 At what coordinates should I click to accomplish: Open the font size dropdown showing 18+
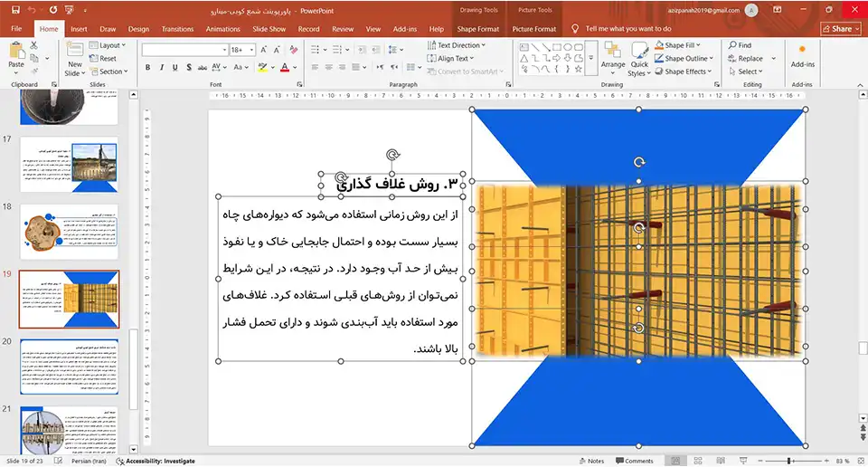(x=252, y=50)
